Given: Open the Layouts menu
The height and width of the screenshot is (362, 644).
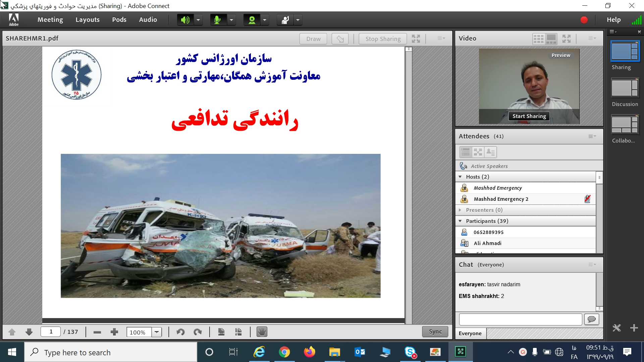Looking at the screenshot, I should point(87,20).
